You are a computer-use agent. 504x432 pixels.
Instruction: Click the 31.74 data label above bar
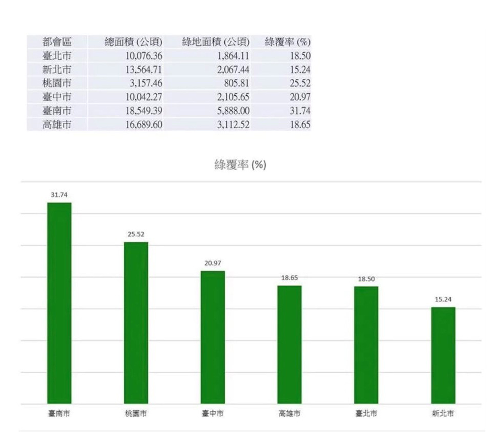(59, 195)
